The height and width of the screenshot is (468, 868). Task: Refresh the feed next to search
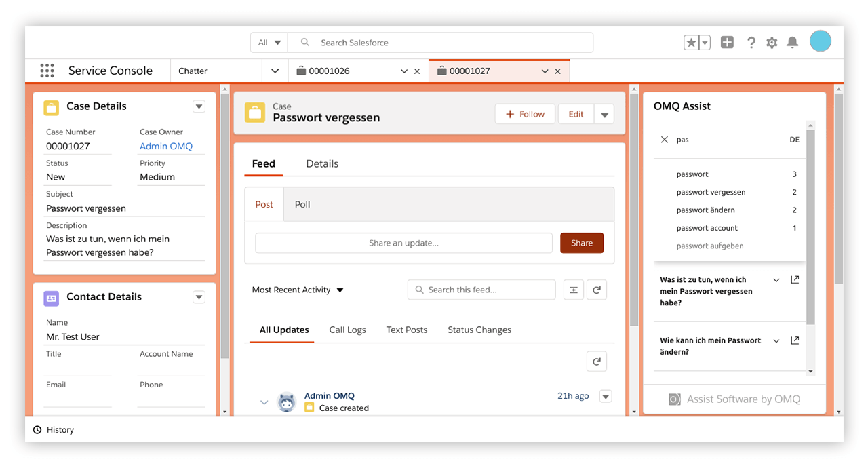coord(597,290)
